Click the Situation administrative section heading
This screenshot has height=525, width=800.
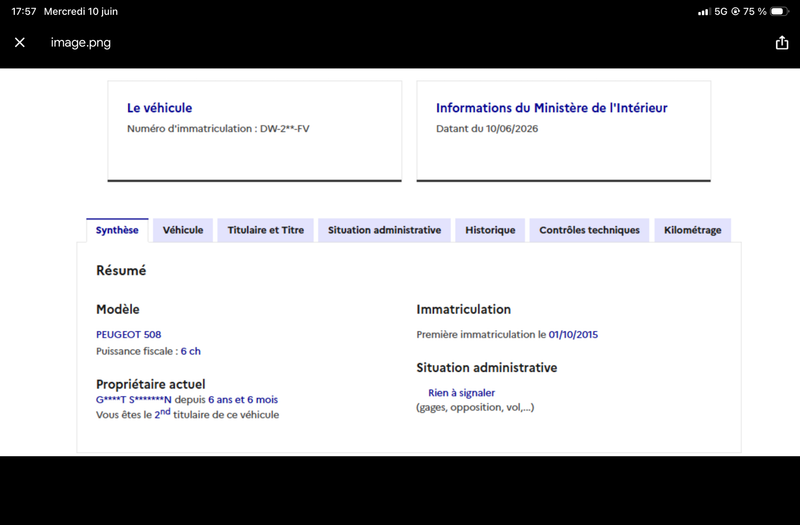coord(487,367)
